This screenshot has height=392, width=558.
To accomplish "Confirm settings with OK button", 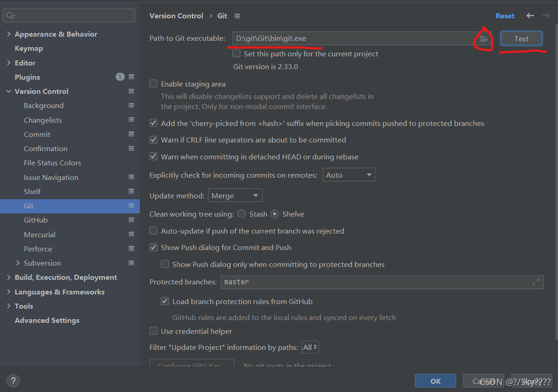I will click(x=436, y=381).
